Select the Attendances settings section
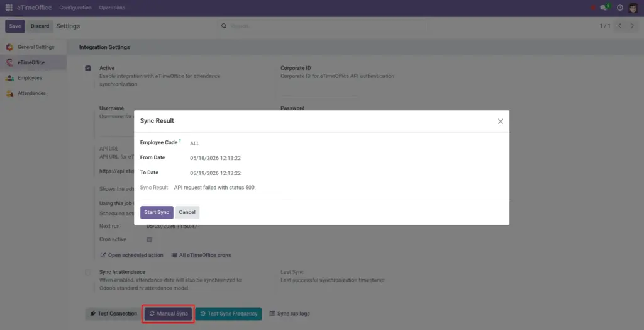Viewport: 644px width, 330px height. [31, 93]
